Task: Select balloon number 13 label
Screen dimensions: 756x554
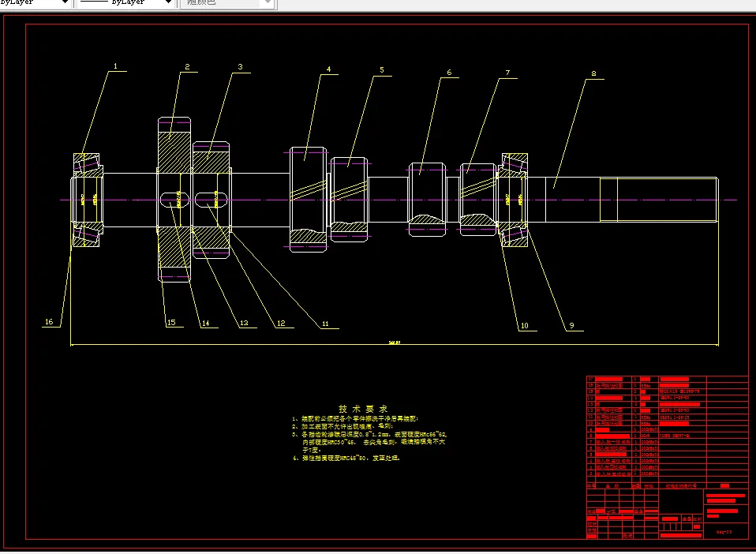Action: (244, 323)
